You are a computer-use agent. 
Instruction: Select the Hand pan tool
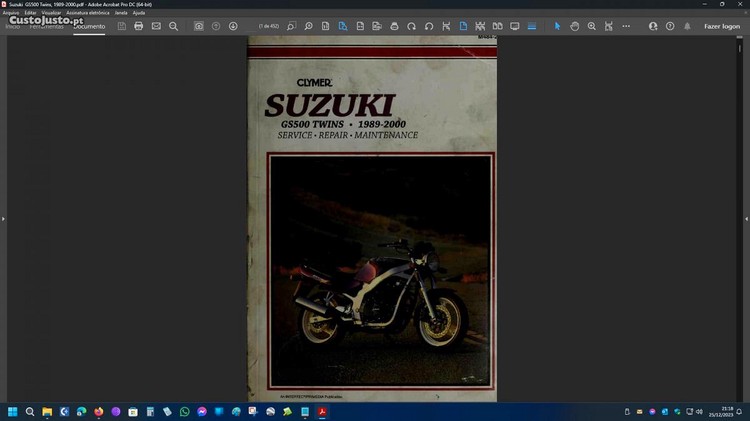click(574, 26)
